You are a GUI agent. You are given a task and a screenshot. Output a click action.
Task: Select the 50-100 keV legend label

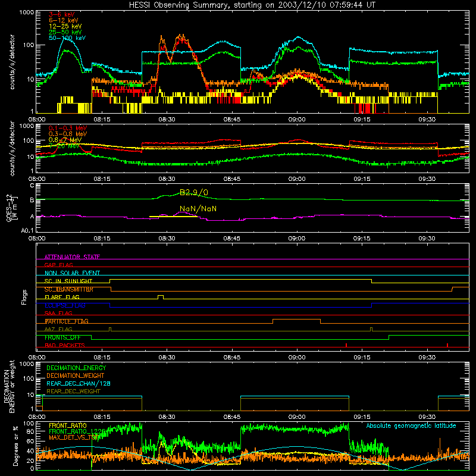(67, 38)
